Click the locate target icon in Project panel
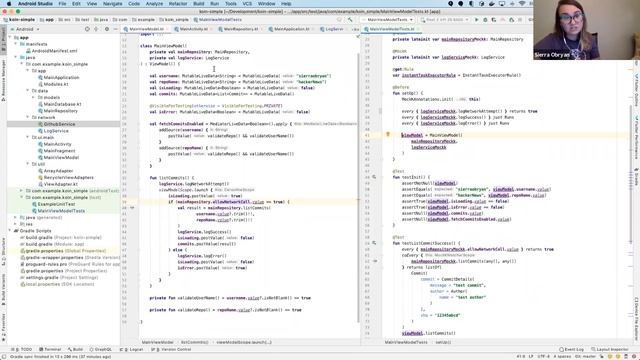The image size is (640, 360). pyautogui.click(x=87, y=29)
